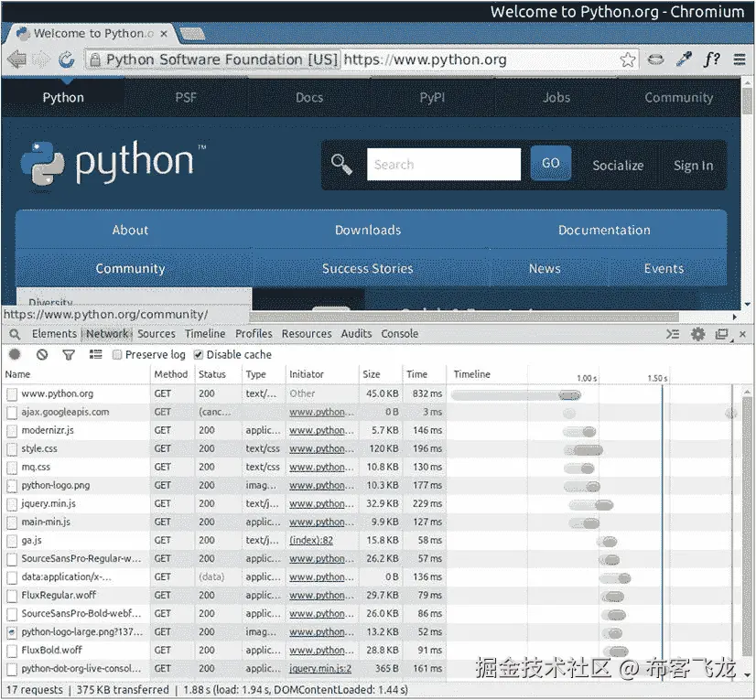Click the Docs top navigation link

(x=309, y=98)
